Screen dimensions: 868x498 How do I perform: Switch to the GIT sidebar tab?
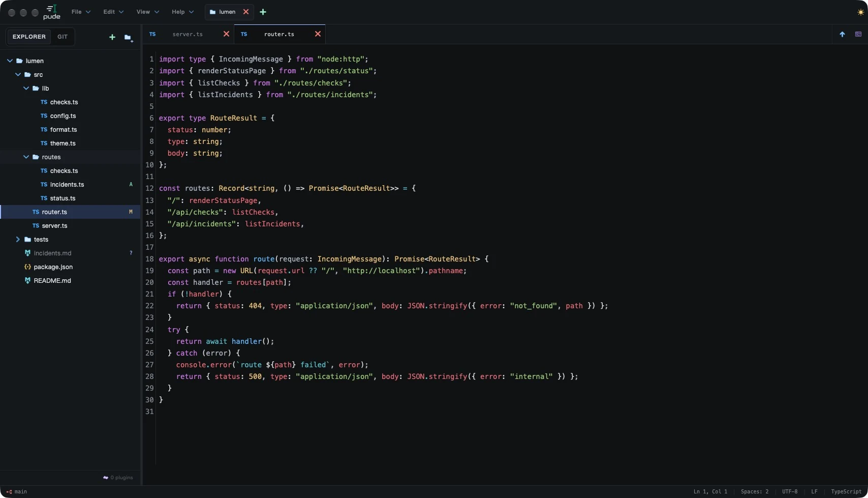tap(63, 37)
